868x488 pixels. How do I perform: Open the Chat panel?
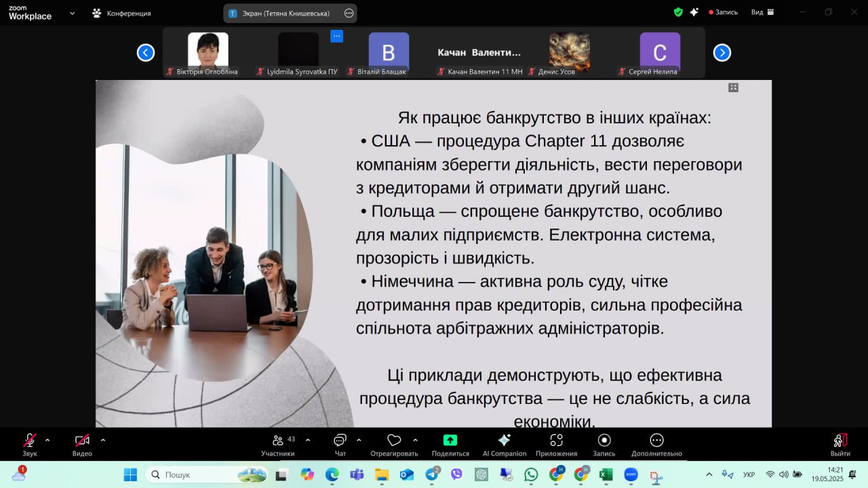(340, 444)
